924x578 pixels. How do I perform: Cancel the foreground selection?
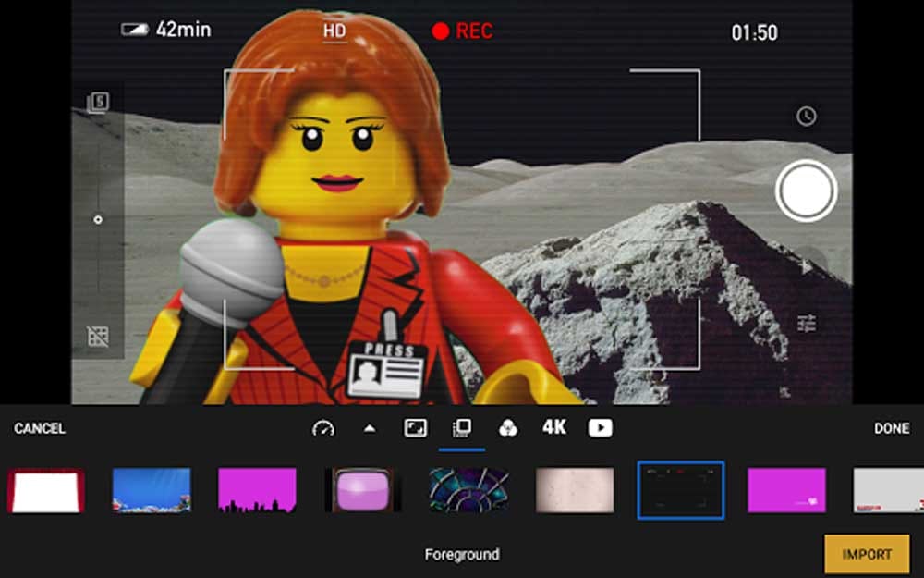pyautogui.click(x=40, y=428)
